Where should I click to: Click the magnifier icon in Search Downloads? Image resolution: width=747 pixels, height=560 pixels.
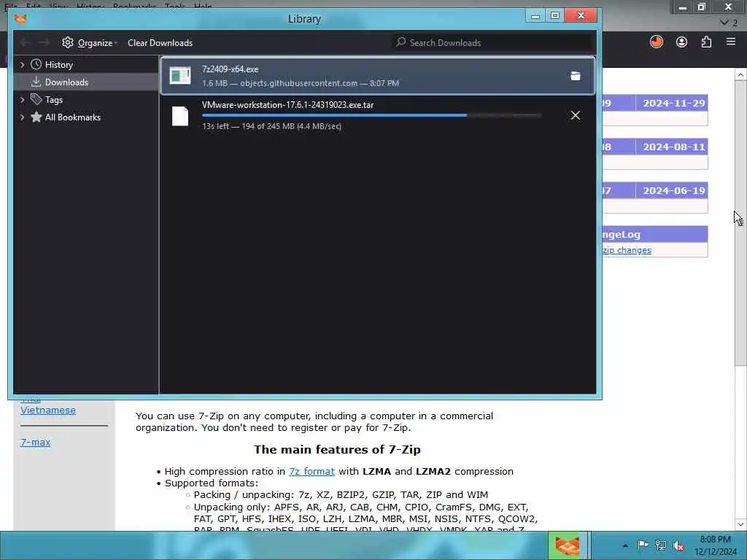pyautogui.click(x=401, y=42)
